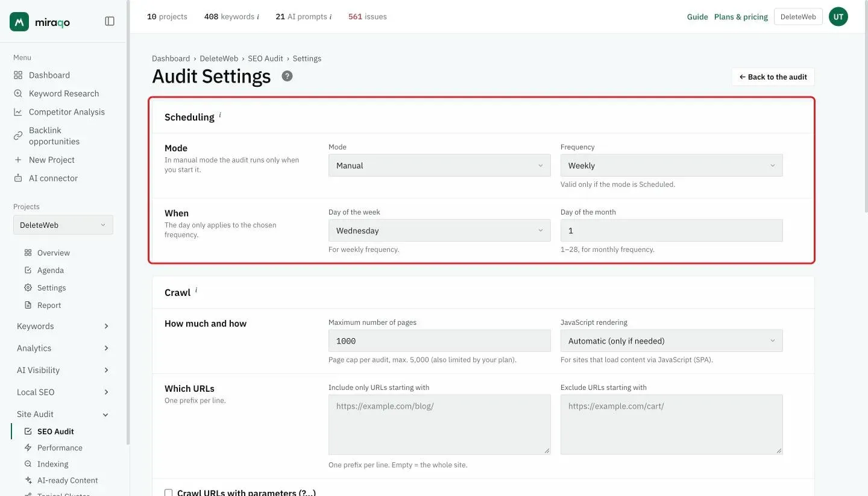This screenshot has height=496, width=868.
Task: Select SEO Audit in the sidebar
Action: [x=55, y=432]
